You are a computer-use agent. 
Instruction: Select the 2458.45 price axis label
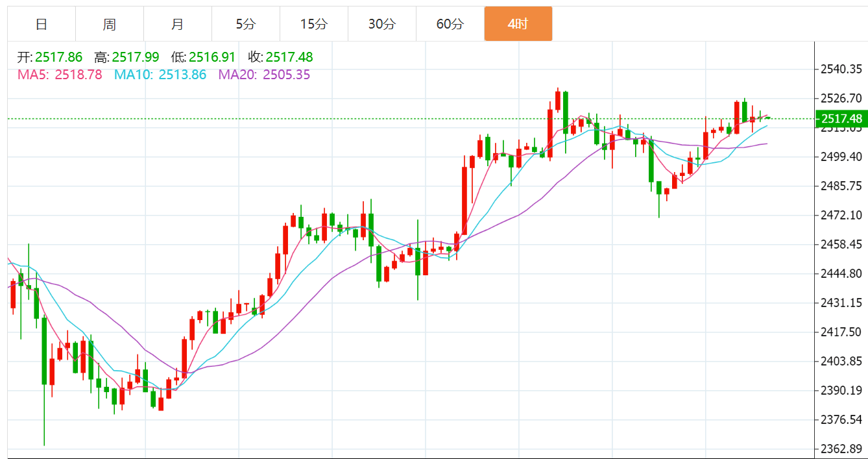click(x=841, y=244)
